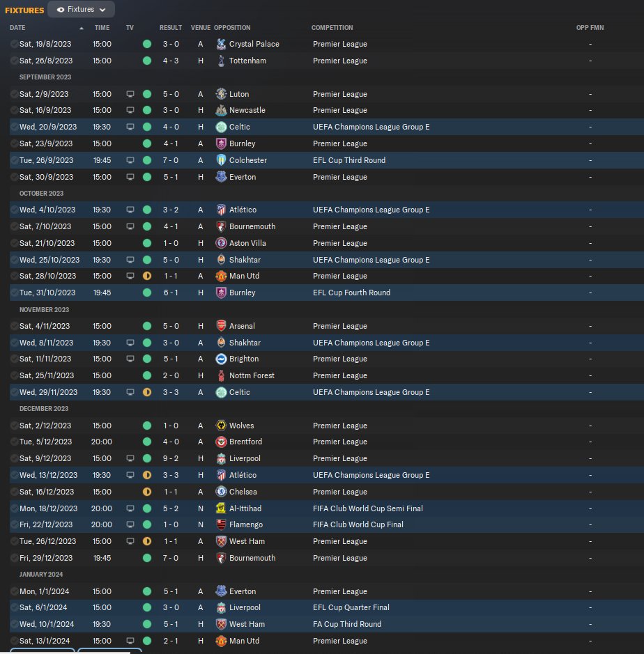Click the SEPTEMBER 2023 month heading
Screen dimensions: 644x654
(45, 77)
